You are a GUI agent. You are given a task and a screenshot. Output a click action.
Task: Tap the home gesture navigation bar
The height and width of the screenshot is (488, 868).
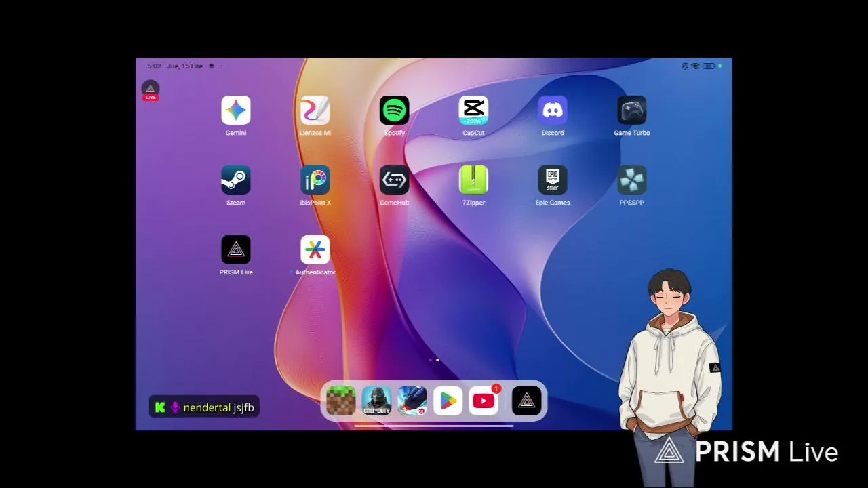click(434, 426)
